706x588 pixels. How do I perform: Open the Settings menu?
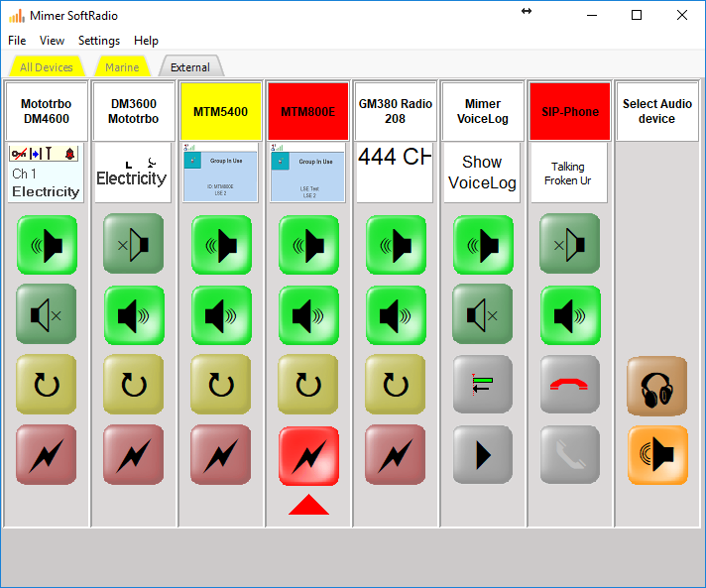click(99, 41)
